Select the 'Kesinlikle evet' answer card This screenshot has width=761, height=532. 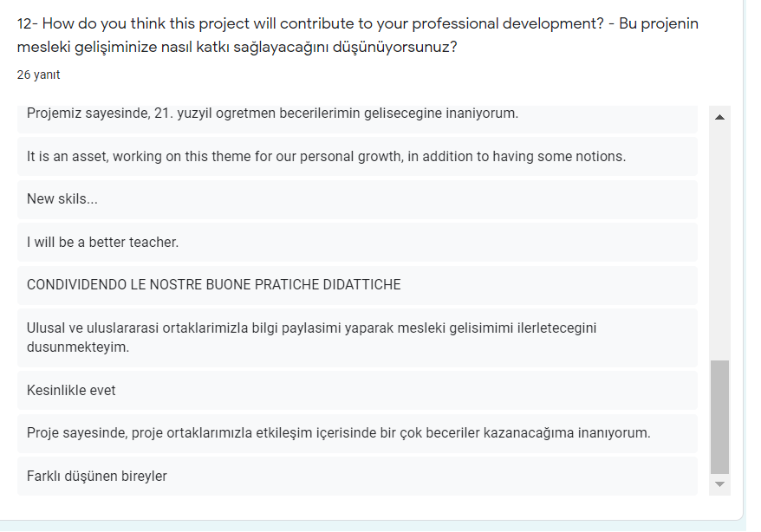coord(347,391)
